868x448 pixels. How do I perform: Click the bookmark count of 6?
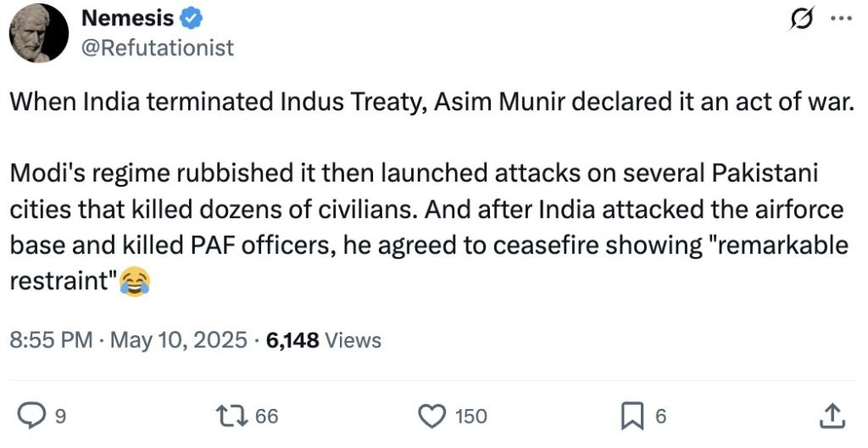coord(661,416)
